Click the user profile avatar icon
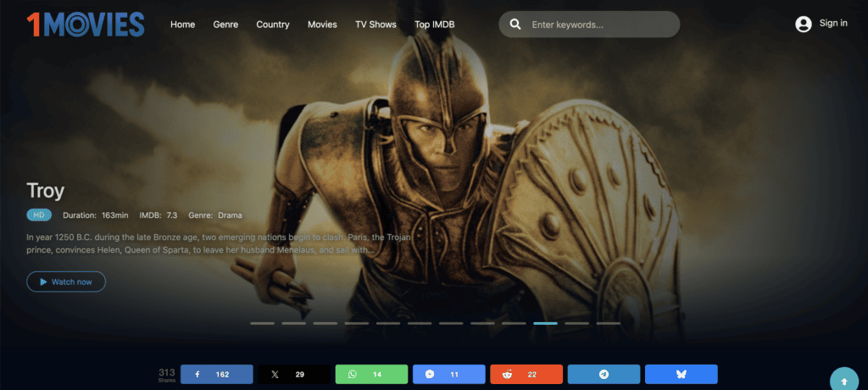The image size is (868, 390). pos(804,24)
